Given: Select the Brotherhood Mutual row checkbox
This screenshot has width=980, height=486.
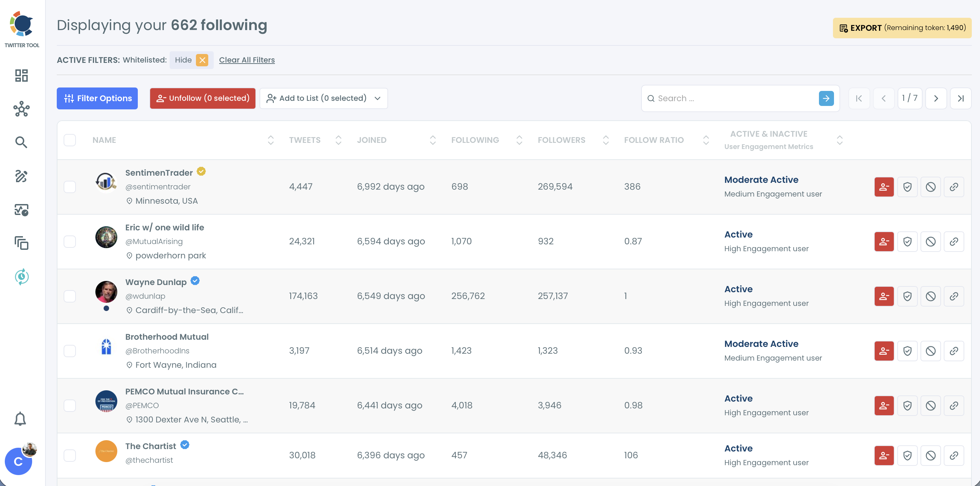Looking at the screenshot, I should point(70,351).
